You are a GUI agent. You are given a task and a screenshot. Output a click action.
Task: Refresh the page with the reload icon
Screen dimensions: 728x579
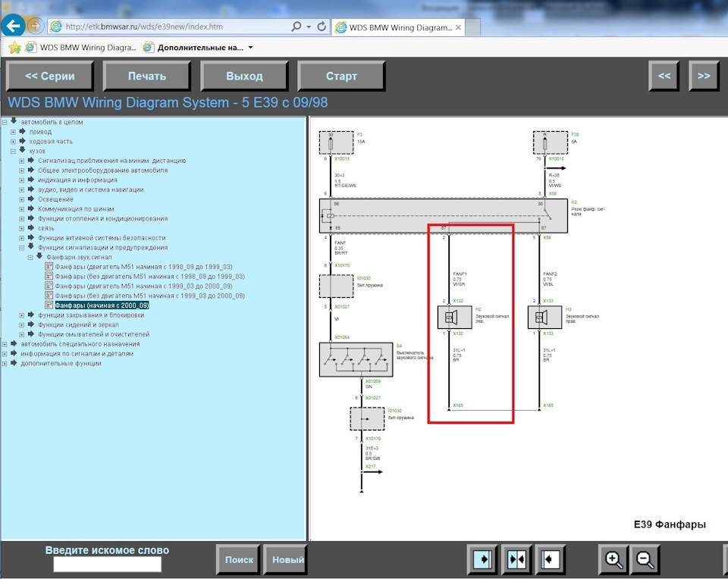click(x=322, y=27)
